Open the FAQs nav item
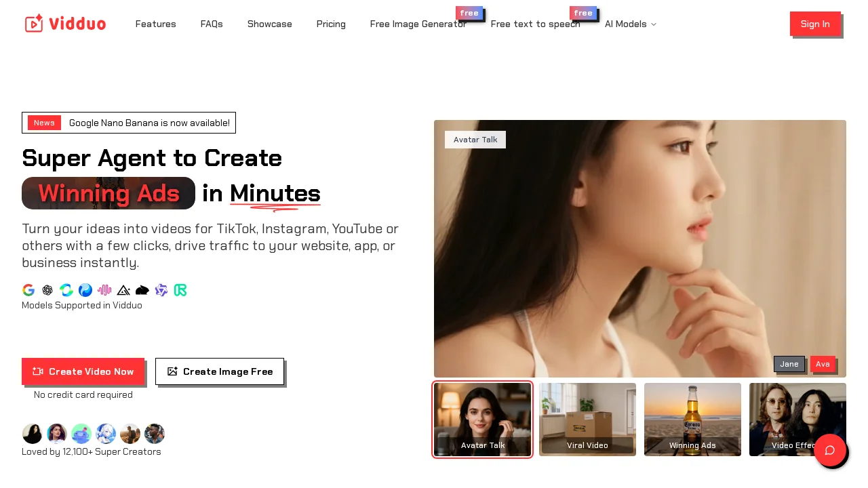 [212, 24]
